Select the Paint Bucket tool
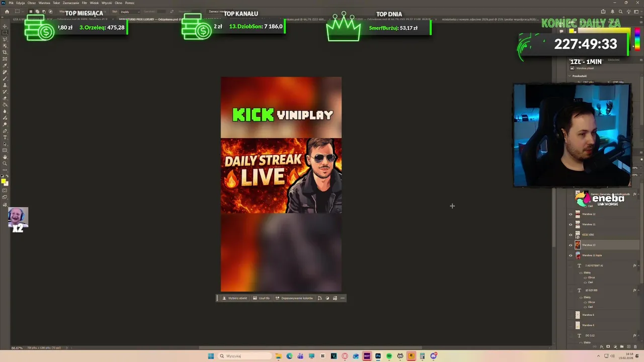644x362 pixels. 5,105
